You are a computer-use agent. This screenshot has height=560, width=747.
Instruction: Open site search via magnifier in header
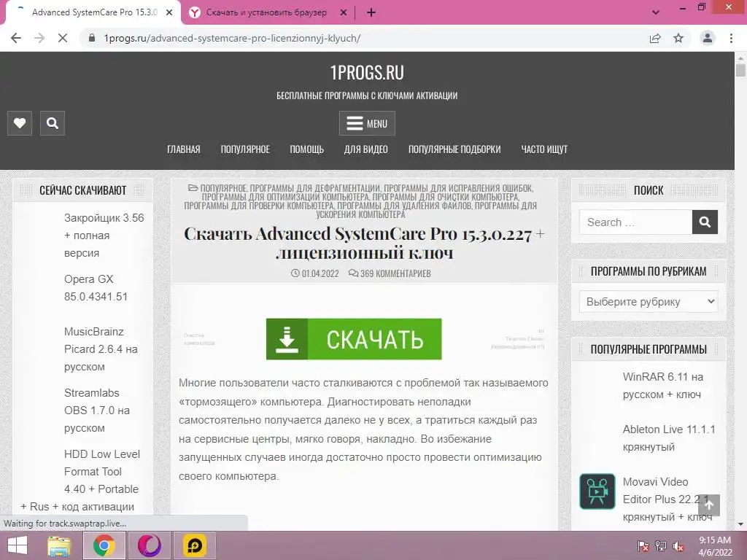[53, 123]
